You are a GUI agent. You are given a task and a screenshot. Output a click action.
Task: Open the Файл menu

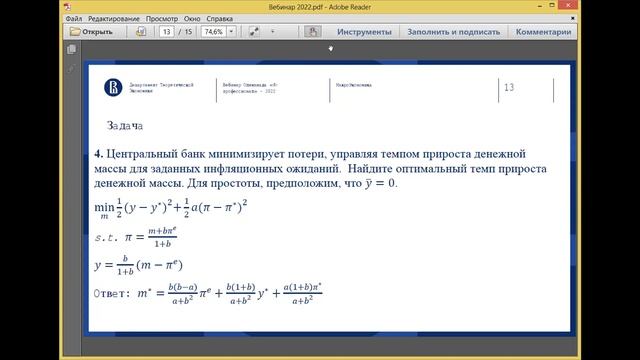coord(74,19)
